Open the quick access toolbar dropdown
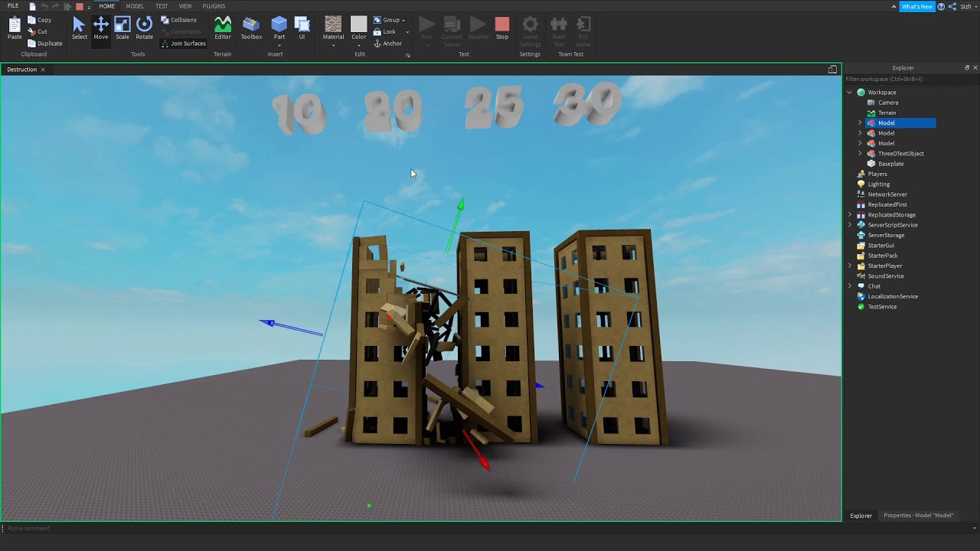The width and height of the screenshot is (980, 551). 89,7
